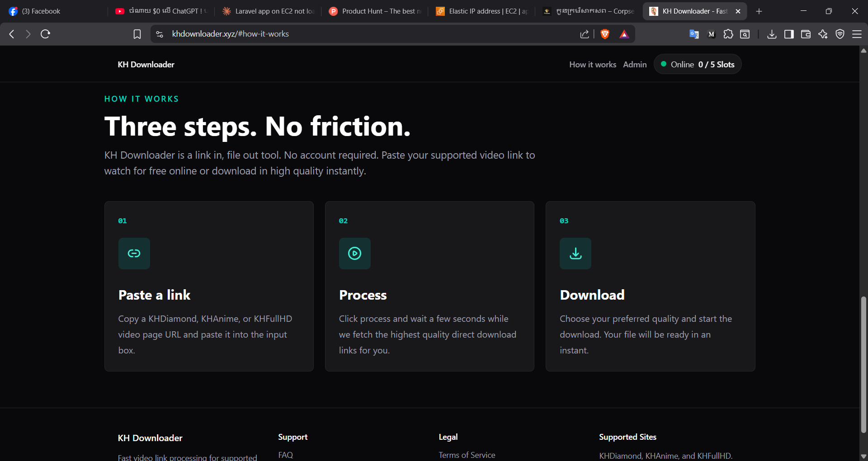
Task: Click the play icon in Process card
Action: click(355, 254)
